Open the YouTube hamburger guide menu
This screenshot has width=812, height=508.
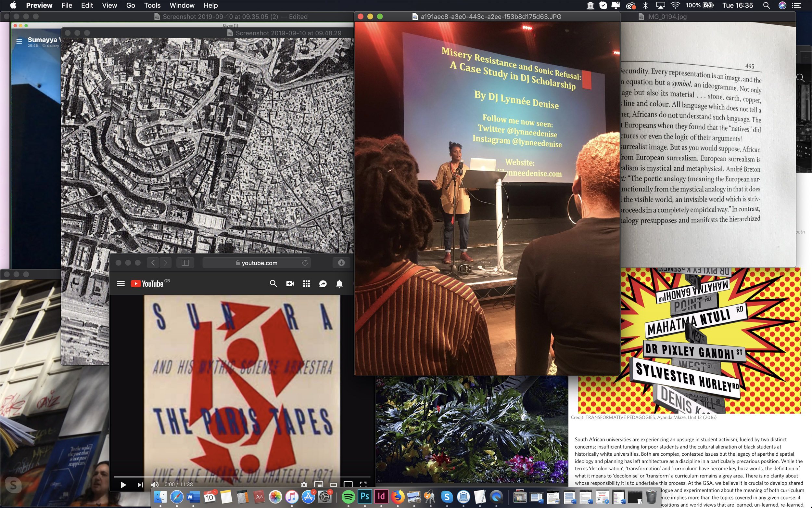[x=121, y=283]
